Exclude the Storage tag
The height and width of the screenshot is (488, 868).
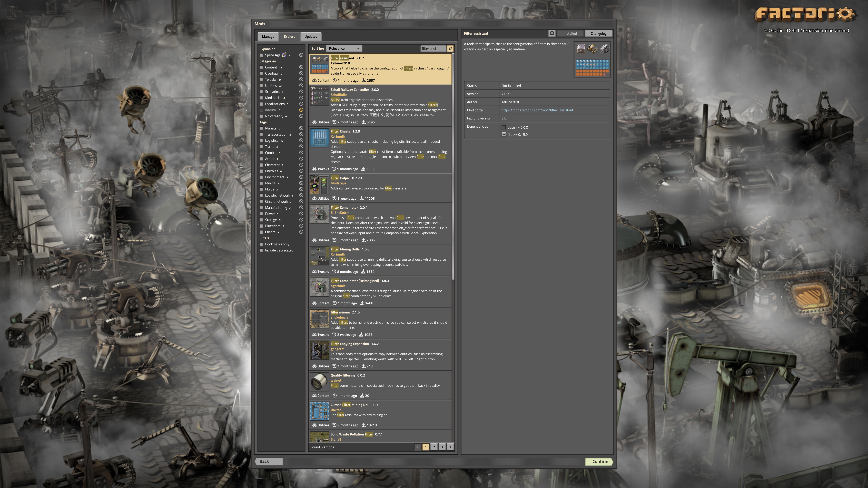click(x=301, y=220)
